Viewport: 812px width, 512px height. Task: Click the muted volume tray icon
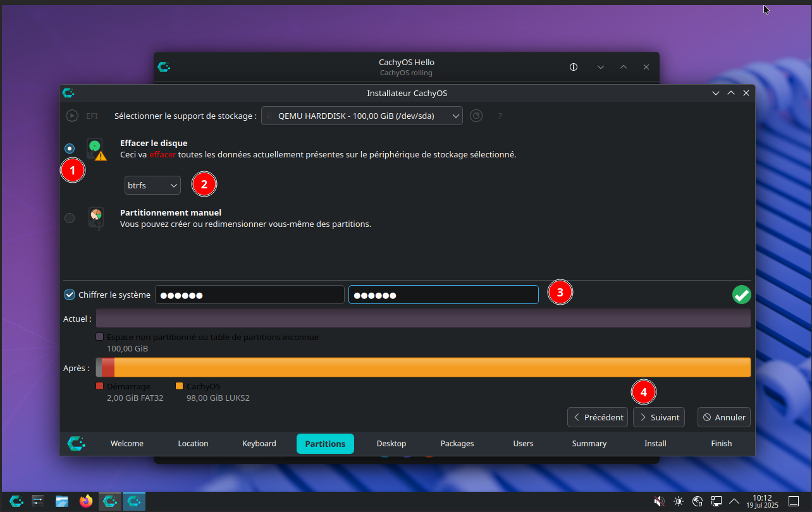pos(659,501)
